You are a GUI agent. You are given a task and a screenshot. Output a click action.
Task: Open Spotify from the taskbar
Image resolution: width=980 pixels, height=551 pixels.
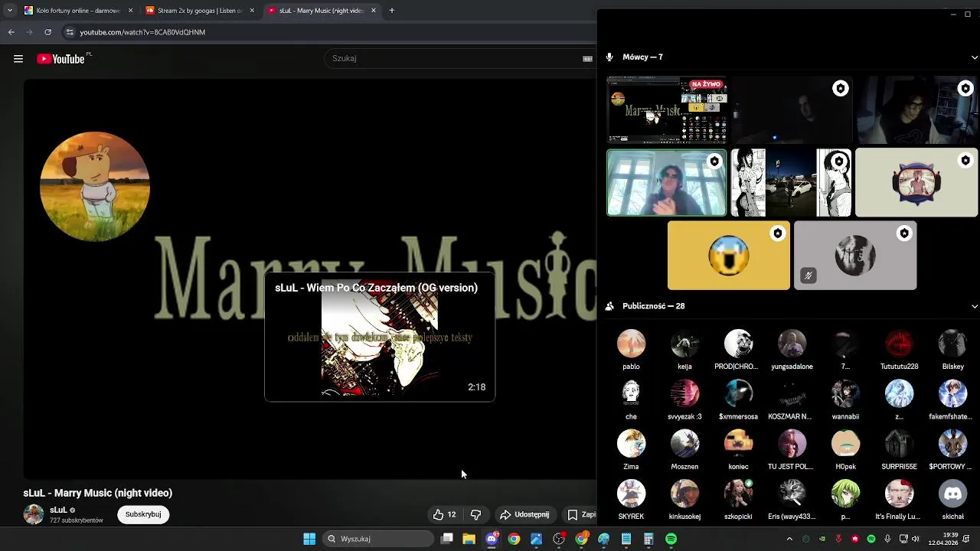(671, 539)
